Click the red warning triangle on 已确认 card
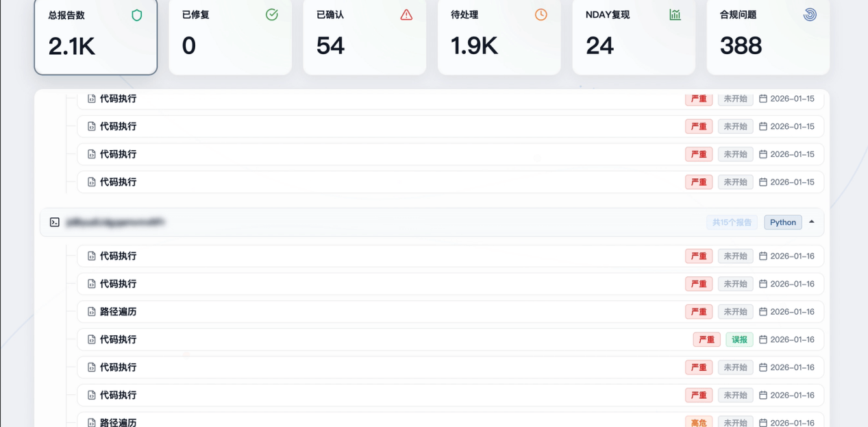 pyautogui.click(x=406, y=15)
